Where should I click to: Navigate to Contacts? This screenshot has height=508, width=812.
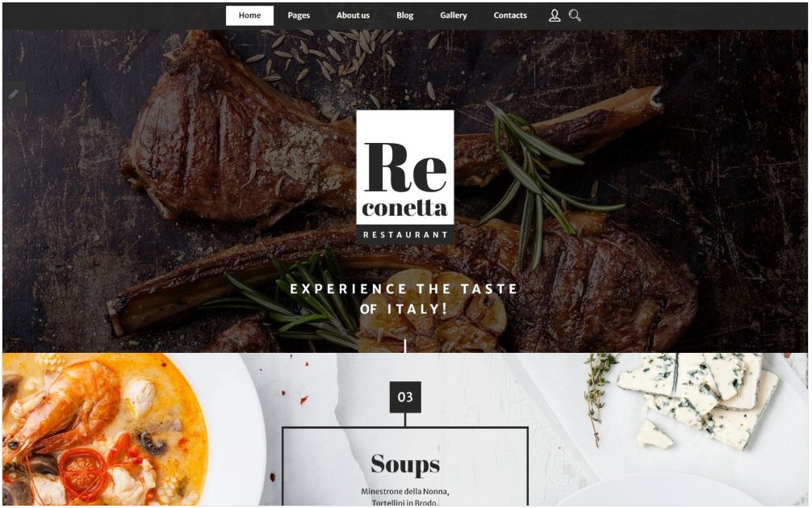510,15
